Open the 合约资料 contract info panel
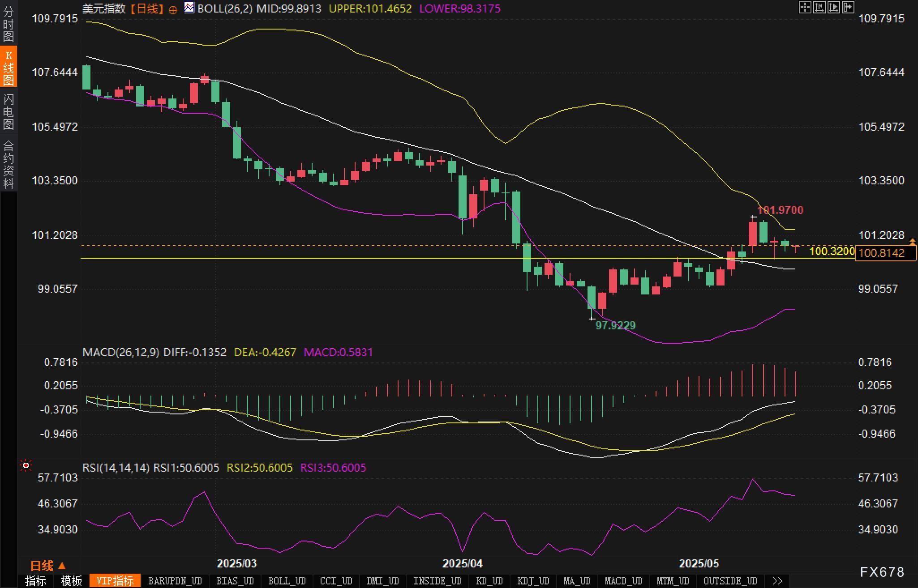Image resolution: width=918 pixels, height=588 pixels. coord(9,164)
